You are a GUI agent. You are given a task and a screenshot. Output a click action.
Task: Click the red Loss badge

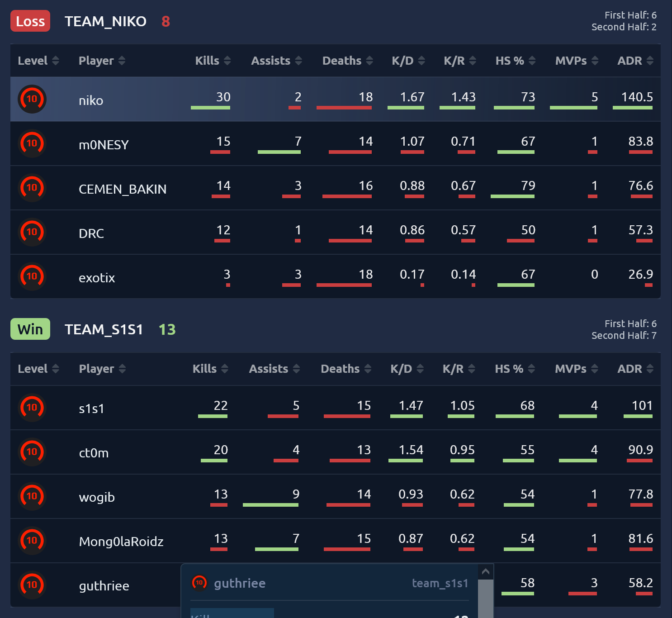30,21
